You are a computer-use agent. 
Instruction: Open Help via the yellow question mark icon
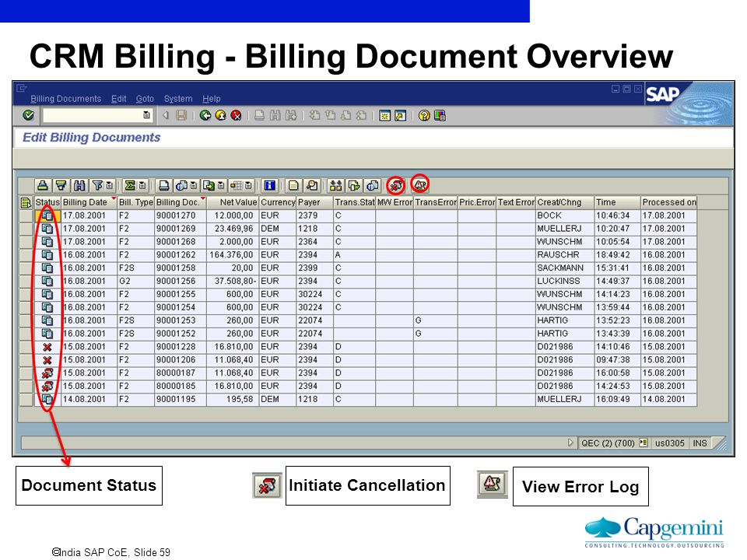click(x=424, y=116)
